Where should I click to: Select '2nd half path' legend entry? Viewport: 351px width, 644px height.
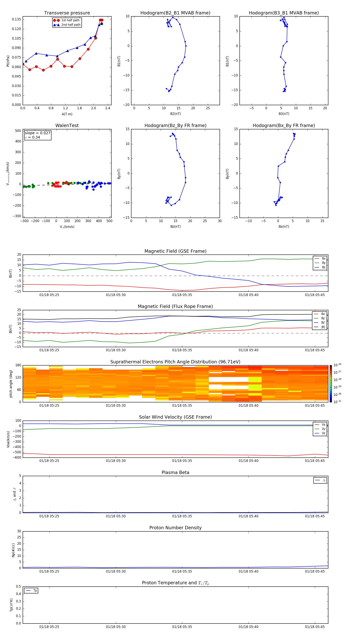click(67, 25)
